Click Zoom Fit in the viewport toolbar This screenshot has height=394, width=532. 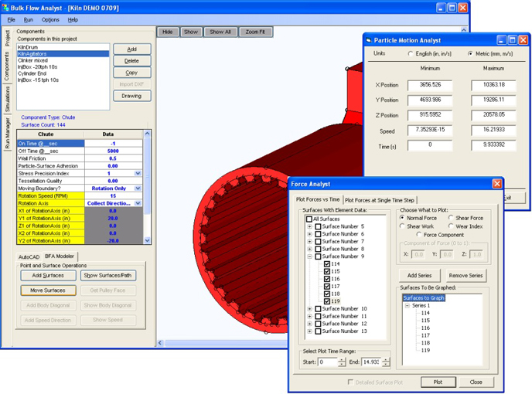tap(257, 32)
